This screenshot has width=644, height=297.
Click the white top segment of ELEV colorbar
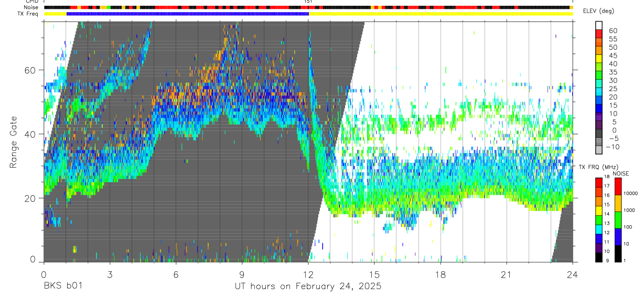[599, 26]
